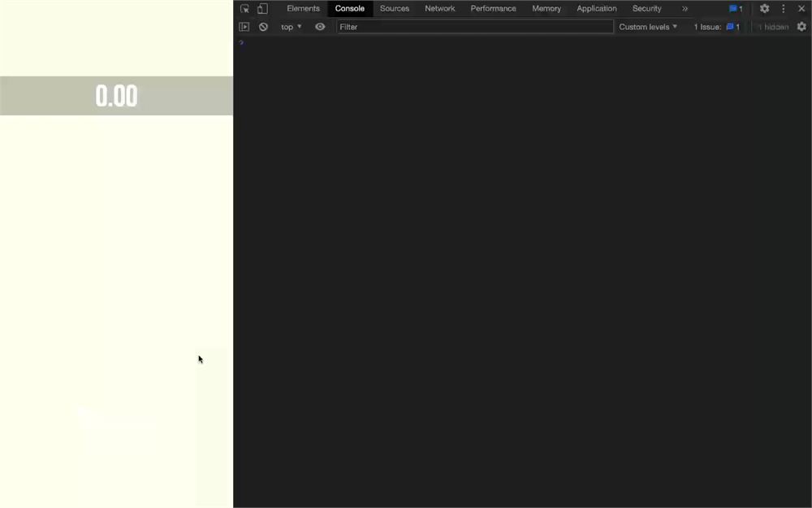
Task: Close the DevTools panel
Action: [801, 9]
